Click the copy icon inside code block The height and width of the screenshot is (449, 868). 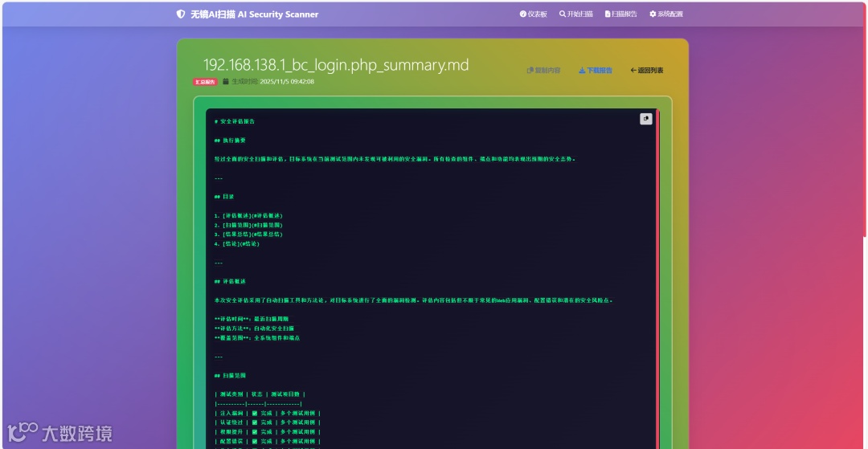coord(646,119)
